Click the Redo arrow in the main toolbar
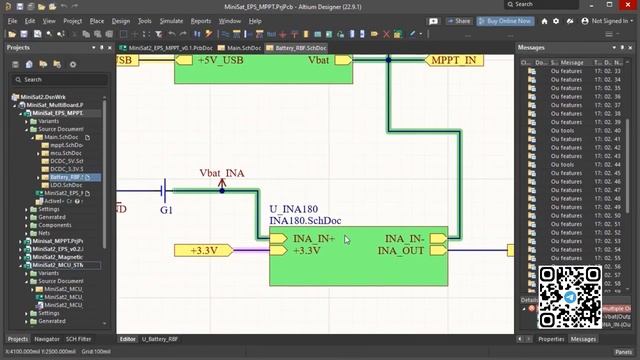This screenshot has height=360, width=640. tap(183, 34)
